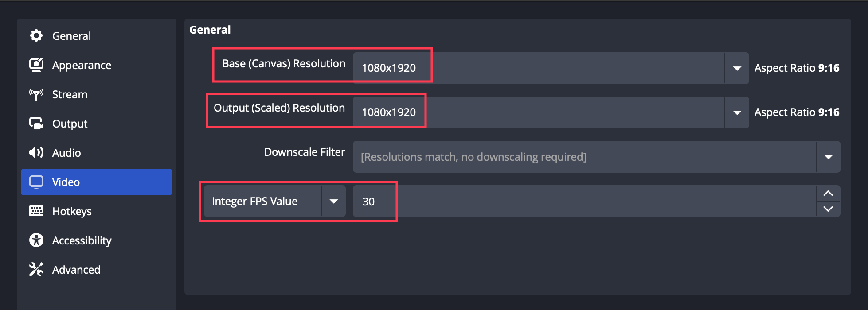
Task: Click the Output settings icon
Action: tap(36, 123)
